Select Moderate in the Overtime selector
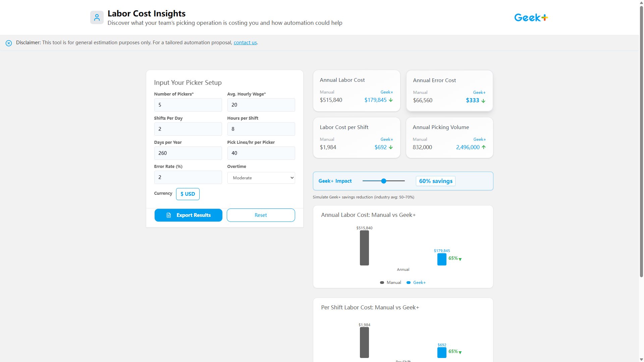Viewport: 644px width, 362px height. point(261,178)
